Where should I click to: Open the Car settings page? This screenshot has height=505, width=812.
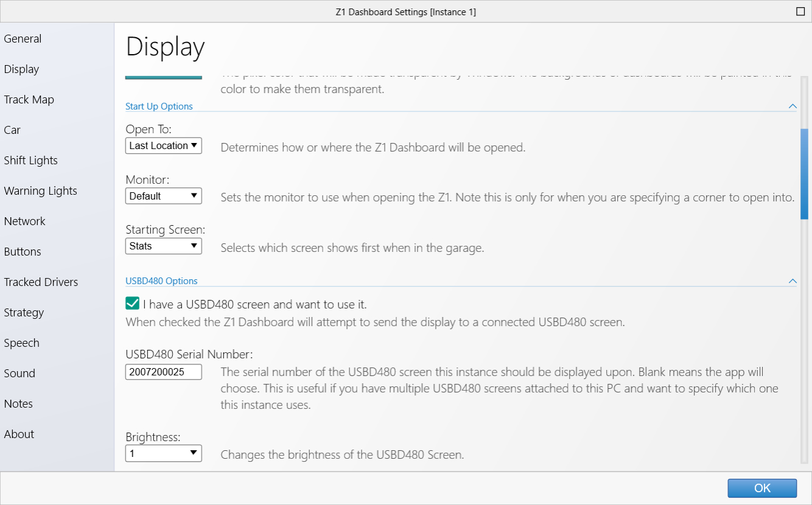tap(12, 130)
